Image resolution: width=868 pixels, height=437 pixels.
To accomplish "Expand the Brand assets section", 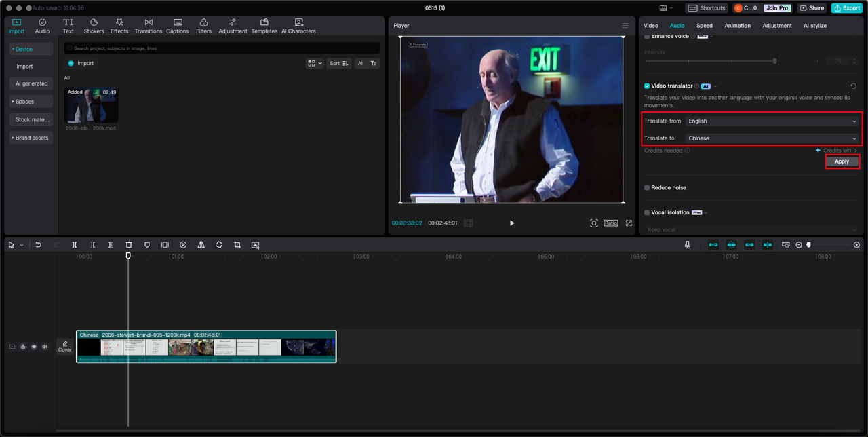I will tap(31, 138).
